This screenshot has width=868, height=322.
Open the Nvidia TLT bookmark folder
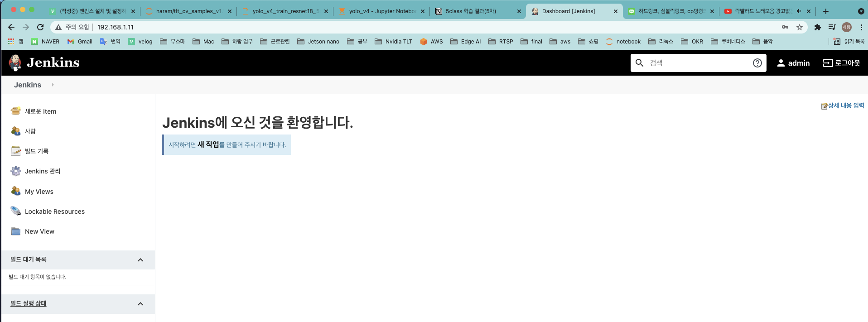[x=393, y=41]
